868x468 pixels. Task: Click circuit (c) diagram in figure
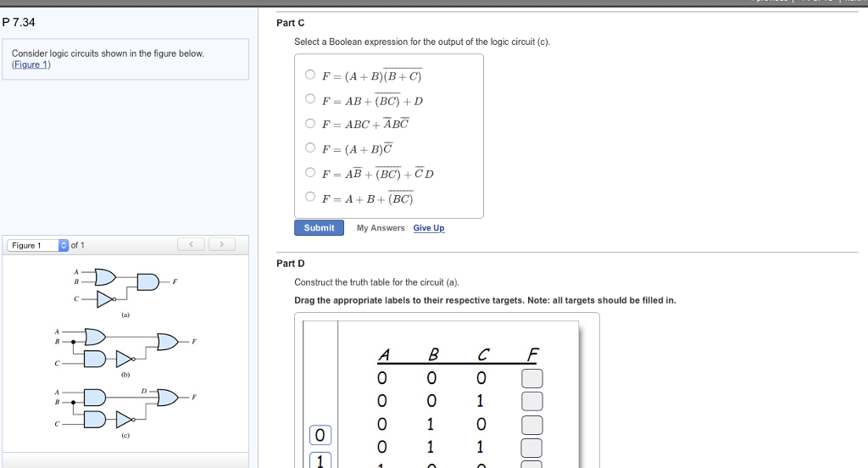tap(125, 410)
